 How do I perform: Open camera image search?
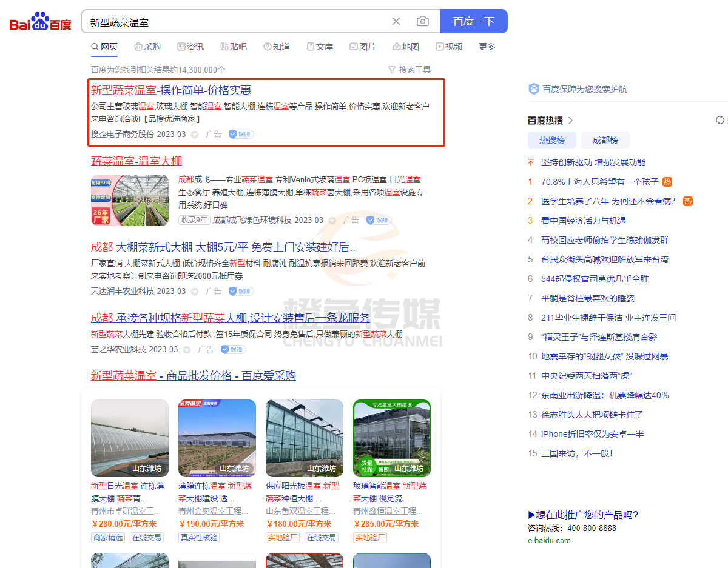[423, 21]
